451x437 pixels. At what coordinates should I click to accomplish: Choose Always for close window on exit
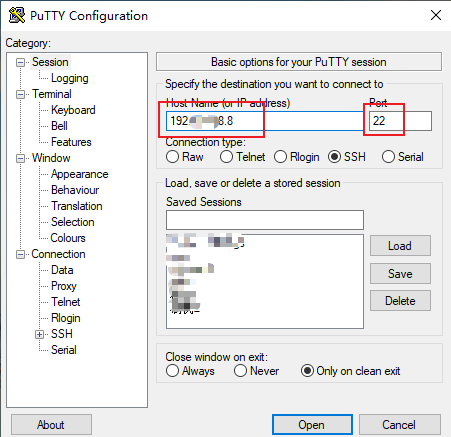pos(172,371)
